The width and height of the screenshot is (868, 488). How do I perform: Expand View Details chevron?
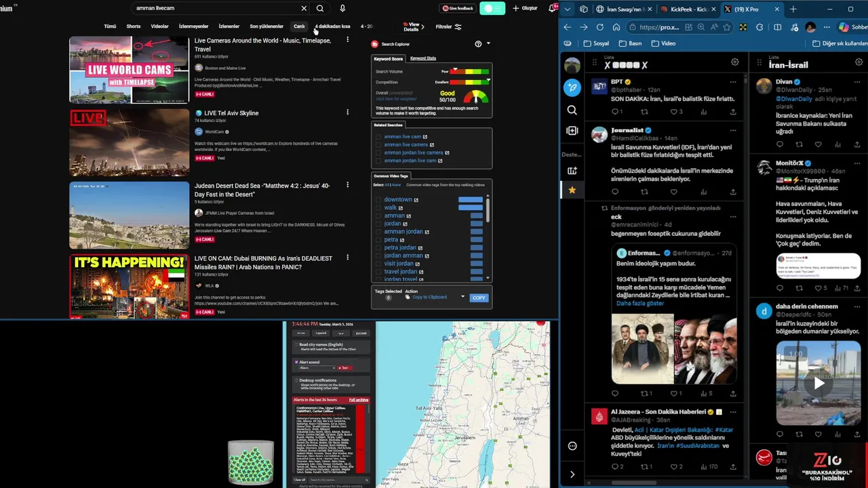[x=422, y=27]
